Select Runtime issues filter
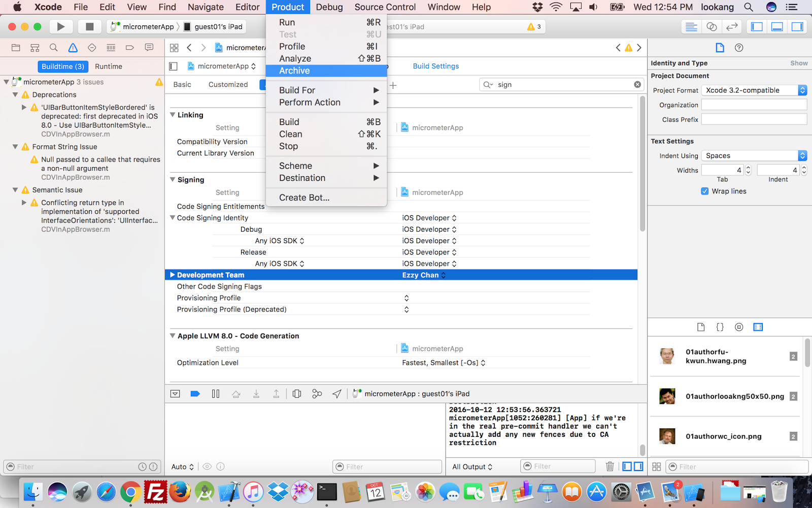 pos(109,67)
